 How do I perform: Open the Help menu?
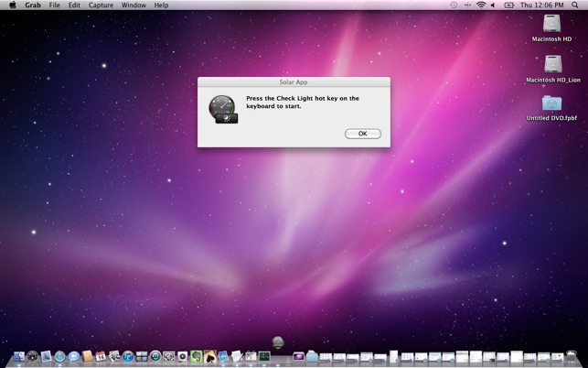[161, 5]
